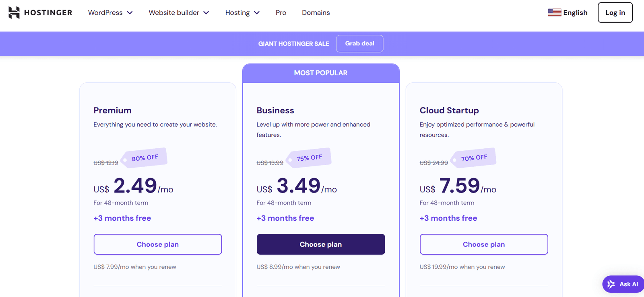Click the struck-through US$ 12.19 price

point(106,163)
